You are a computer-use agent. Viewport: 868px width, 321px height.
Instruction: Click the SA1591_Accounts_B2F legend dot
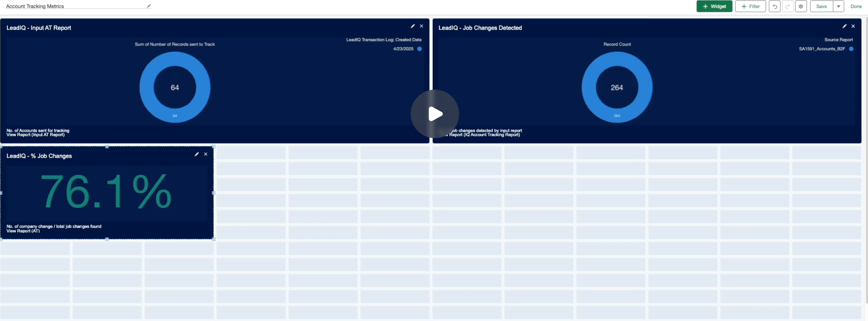click(851, 49)
